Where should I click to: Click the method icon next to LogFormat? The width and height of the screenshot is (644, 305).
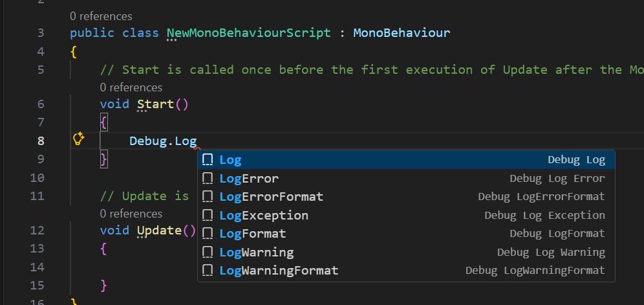[208, 233]
